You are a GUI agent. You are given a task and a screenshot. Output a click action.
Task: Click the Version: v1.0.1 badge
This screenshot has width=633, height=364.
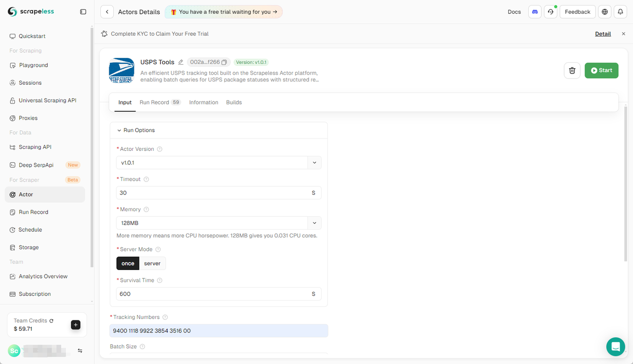click(x=251, y=62)
